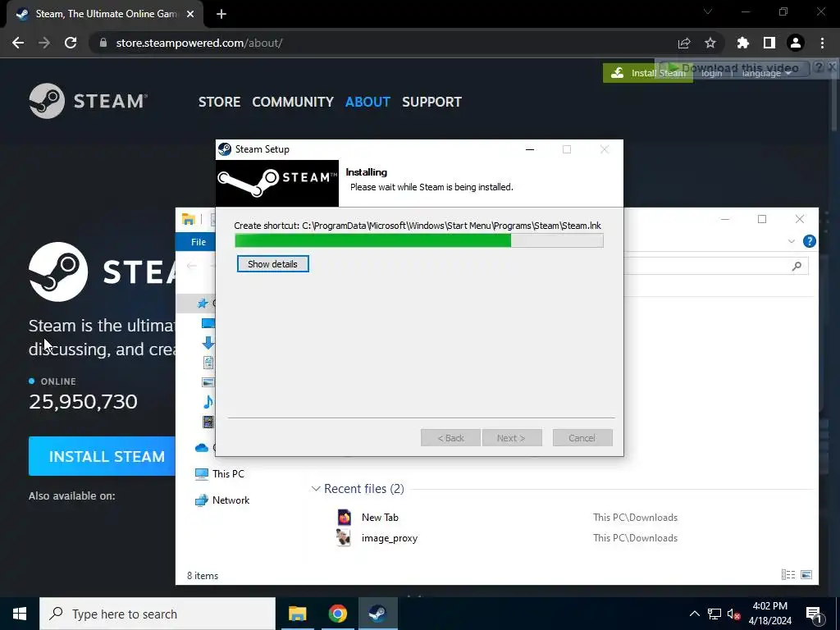This screenshot has height=630, width=840.
Task: Click the Chrome back arrow
Action: coord(18,43)
